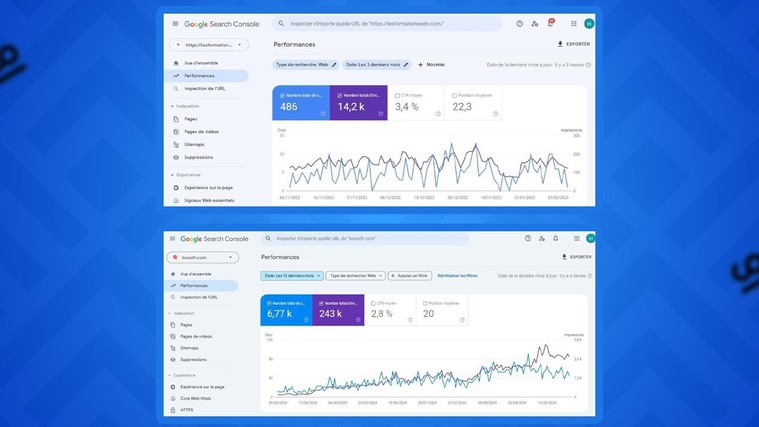Enable CTR moyen 3,4 % checkbox
The image size is (759, 427).
(397, 95)
